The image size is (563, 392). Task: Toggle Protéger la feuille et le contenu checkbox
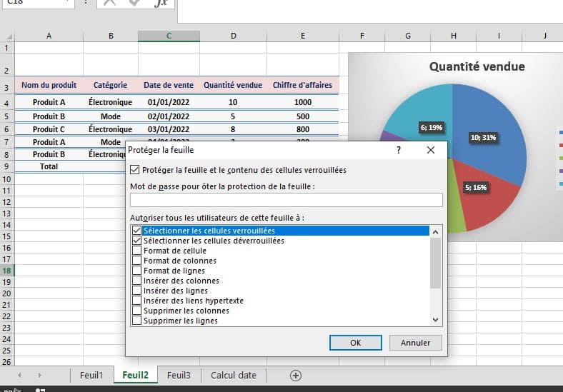[134, 169]
